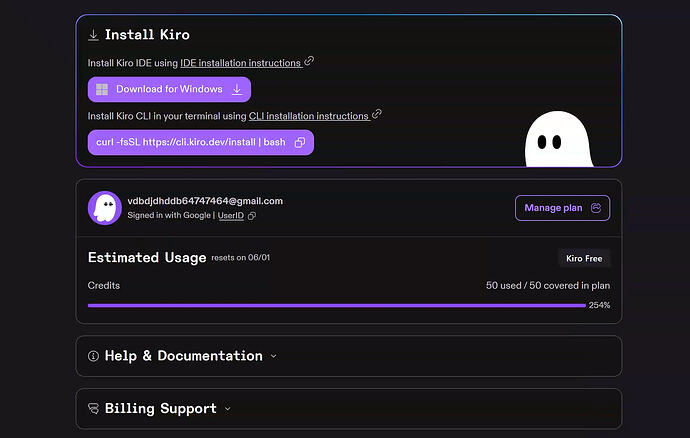The image size is (690, 438).
Task: Click the Billing Support heading
Action: (x=161, y=409)
